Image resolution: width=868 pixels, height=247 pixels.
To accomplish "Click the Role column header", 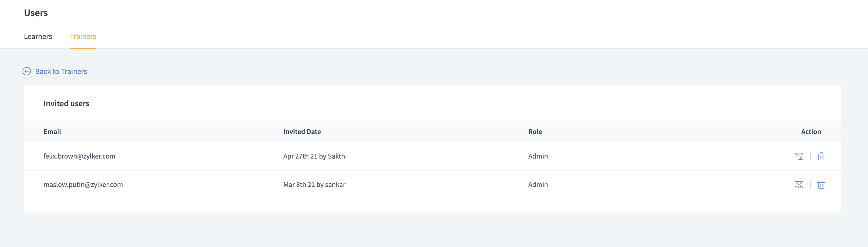I will click(x=535, y=132).
